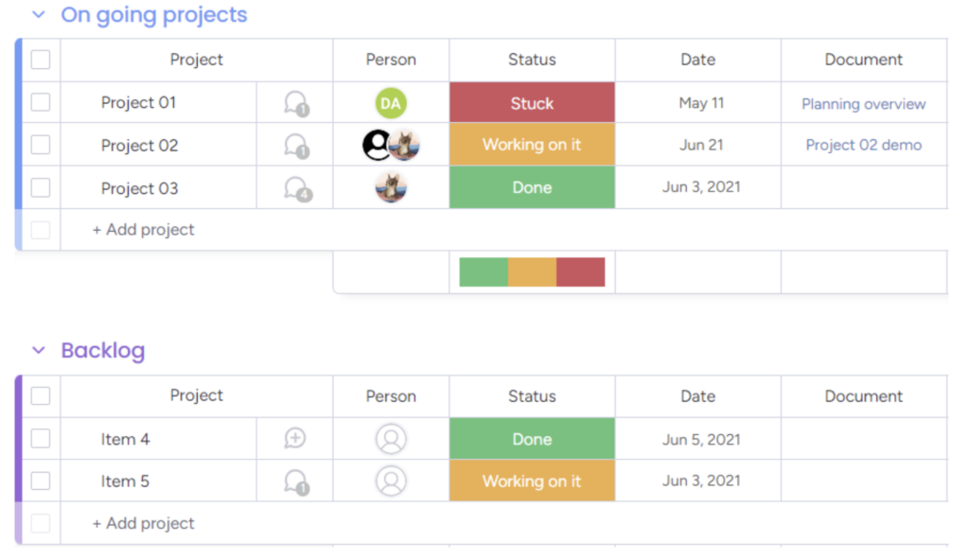Click the DA person avatar
The height and width of the screenshot is (560, 969).
(x=391, y=103)
